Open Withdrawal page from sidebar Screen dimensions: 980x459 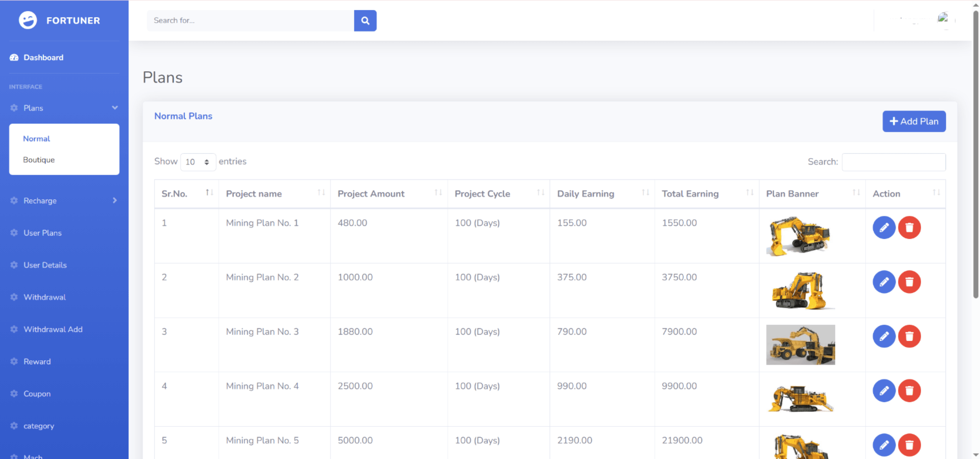44,297
